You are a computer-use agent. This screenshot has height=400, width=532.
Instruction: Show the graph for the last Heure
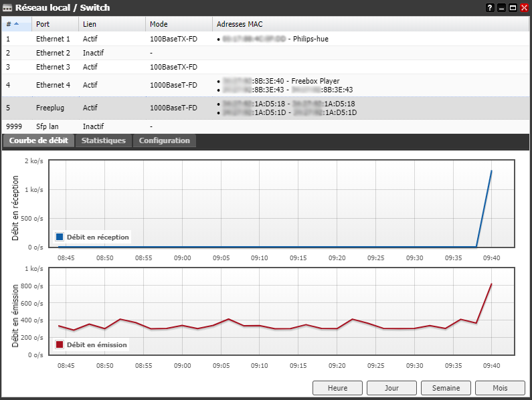coord(337,388)
